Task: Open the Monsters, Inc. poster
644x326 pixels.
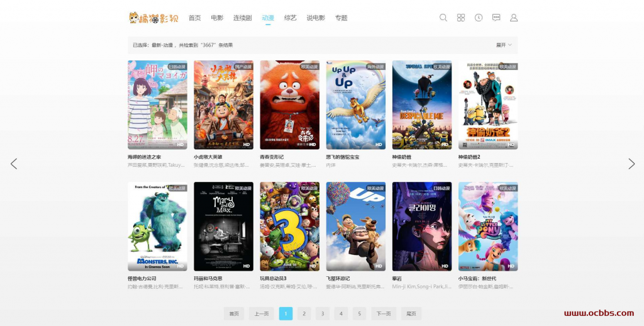Action: coord(157,227)
